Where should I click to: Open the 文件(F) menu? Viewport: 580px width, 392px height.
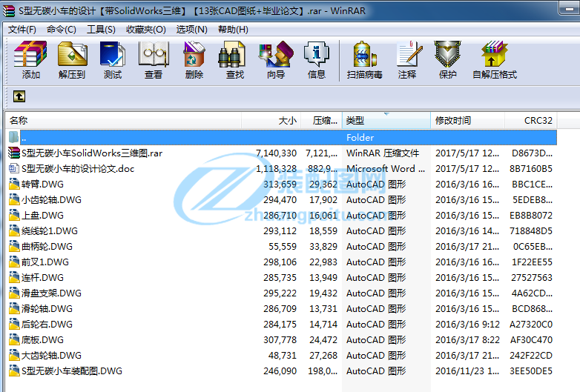[22, 30]
